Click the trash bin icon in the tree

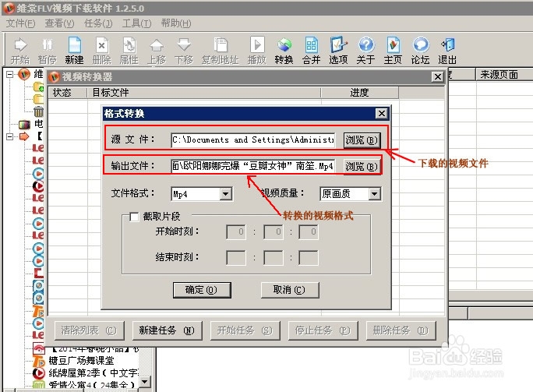[38, 111]
